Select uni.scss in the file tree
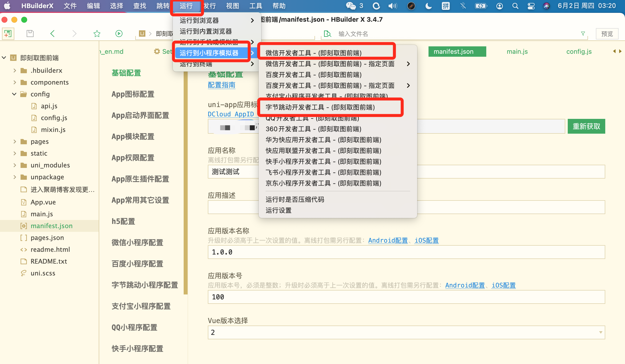This screenshot has height=364, width=625. [43, 273]
